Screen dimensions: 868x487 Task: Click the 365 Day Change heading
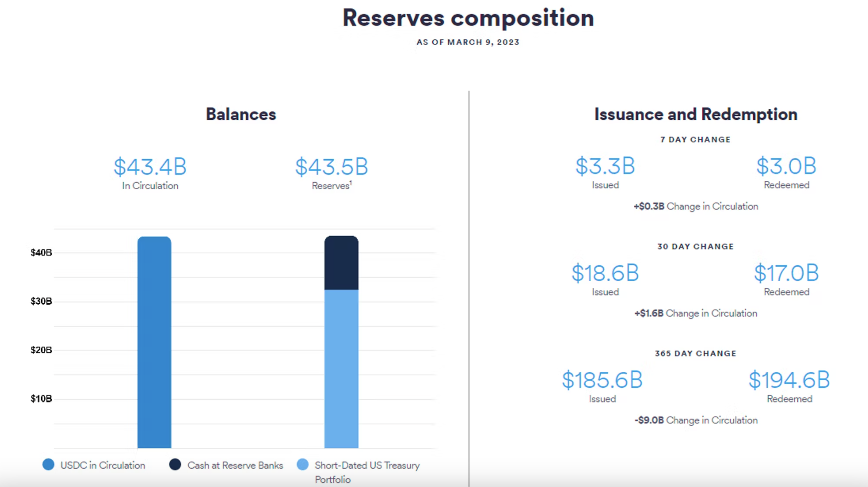pyautogui.click(x=695, y=354)
